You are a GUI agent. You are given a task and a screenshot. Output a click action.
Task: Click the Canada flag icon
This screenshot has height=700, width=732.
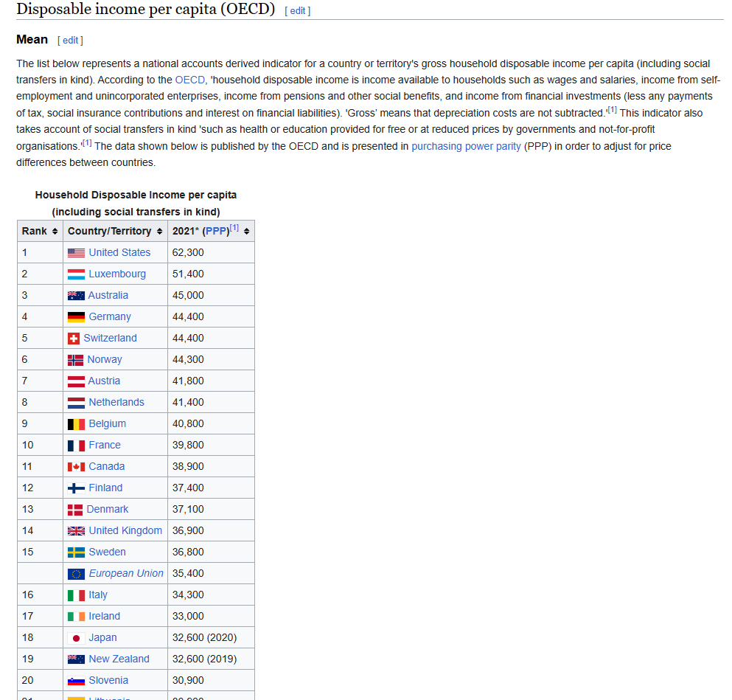[x=76, y=467]
